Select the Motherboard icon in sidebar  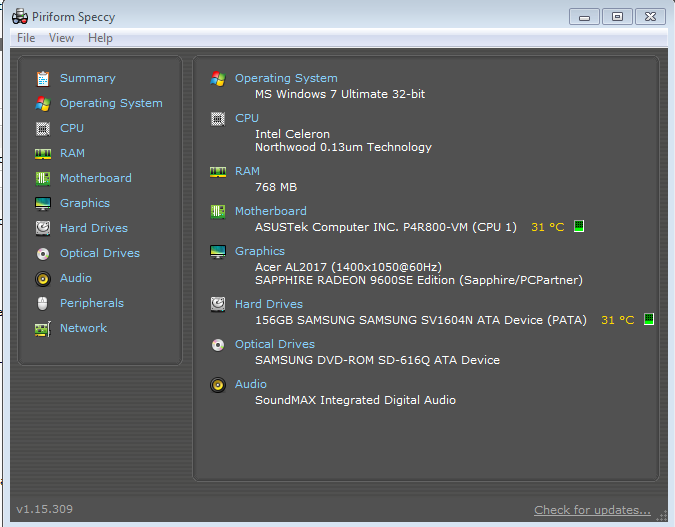[x=43, y=178]
